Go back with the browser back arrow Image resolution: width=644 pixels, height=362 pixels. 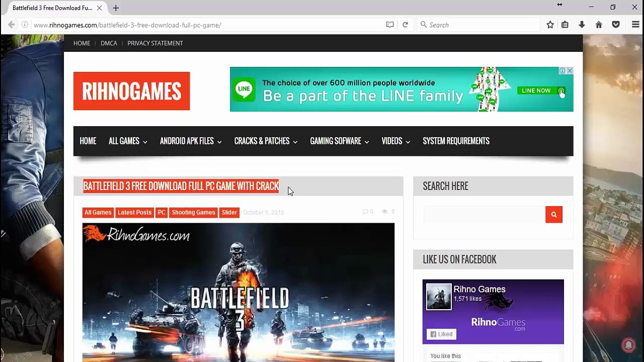[11, 25]
